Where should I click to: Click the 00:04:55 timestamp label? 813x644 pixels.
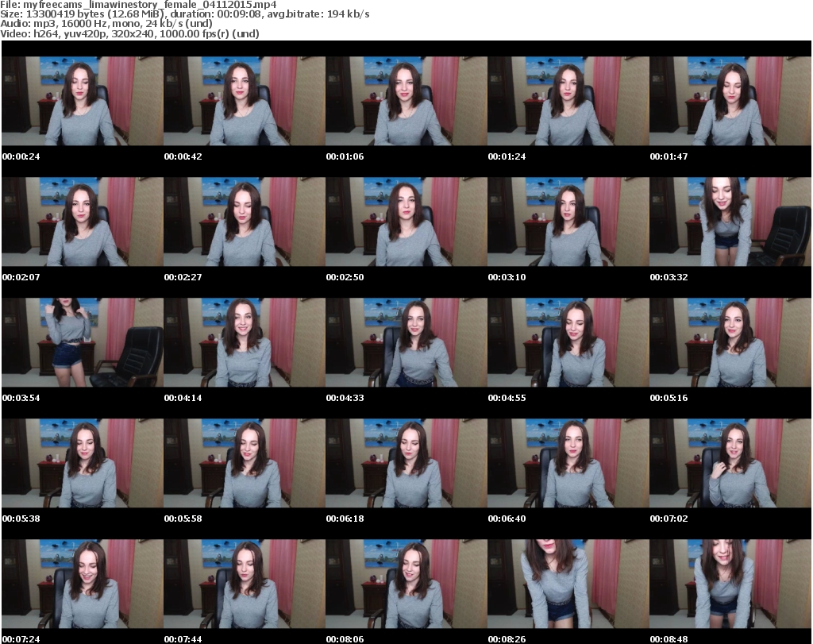[x=507, y=398]
